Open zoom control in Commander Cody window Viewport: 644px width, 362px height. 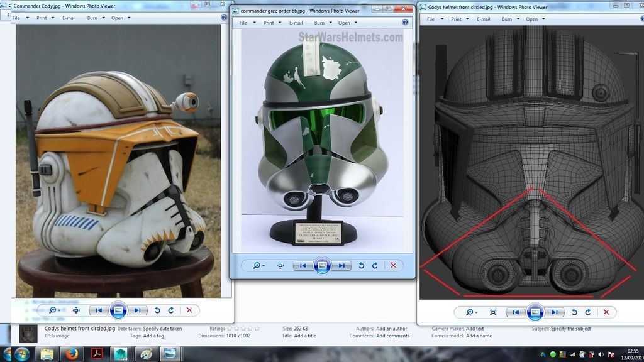pos(54,310)
